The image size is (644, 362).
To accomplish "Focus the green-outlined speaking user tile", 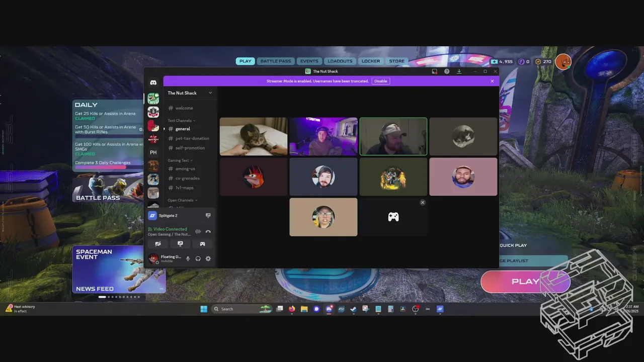I will click(393, 136).
